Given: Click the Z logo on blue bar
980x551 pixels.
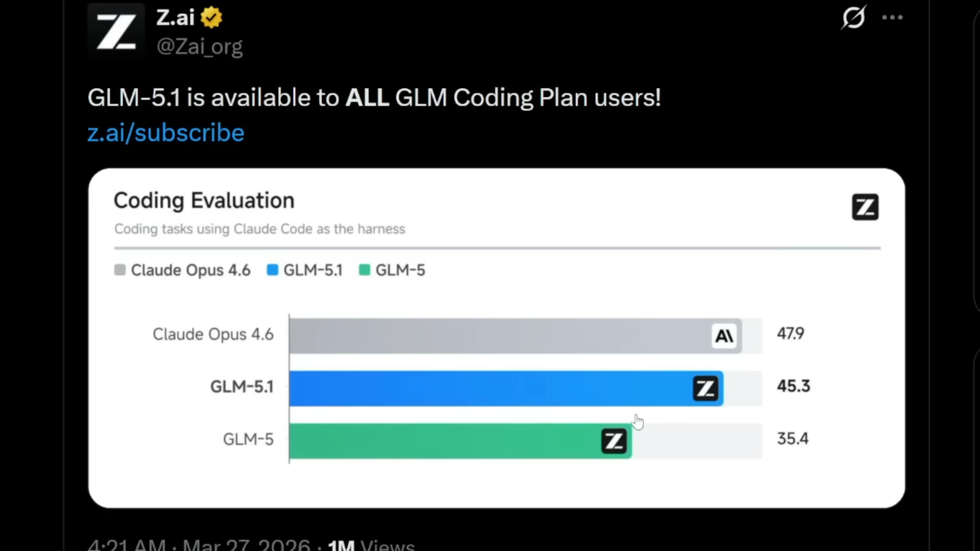Looking at the screenshot, I should click(x=705, y=388).
